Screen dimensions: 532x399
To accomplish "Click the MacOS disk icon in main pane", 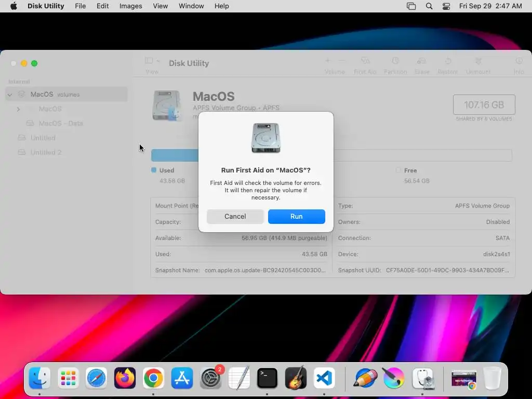I will click(166, 105).
